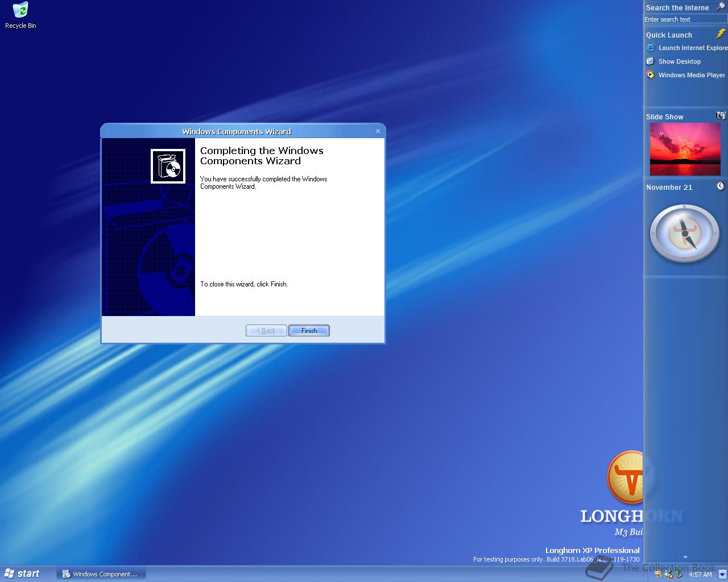Click the wizard's setup box and disc icon
The height and width of the screenshot is (582, 728).
coord(168,166)
